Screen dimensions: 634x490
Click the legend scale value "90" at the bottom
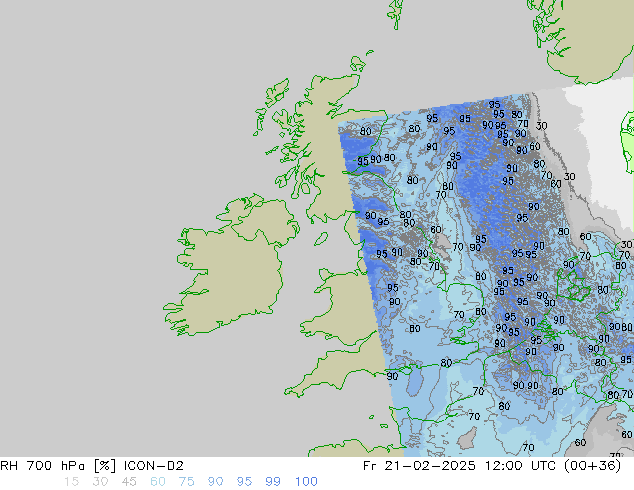215,482
